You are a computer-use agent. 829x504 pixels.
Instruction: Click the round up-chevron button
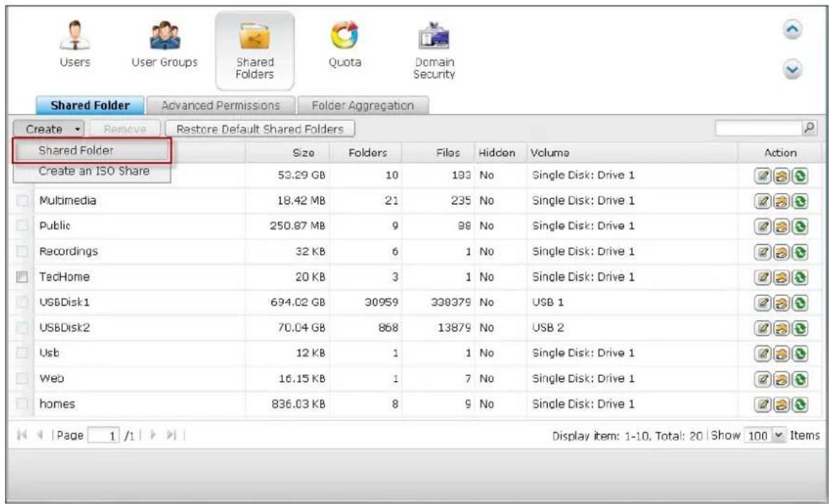(792, 30)
